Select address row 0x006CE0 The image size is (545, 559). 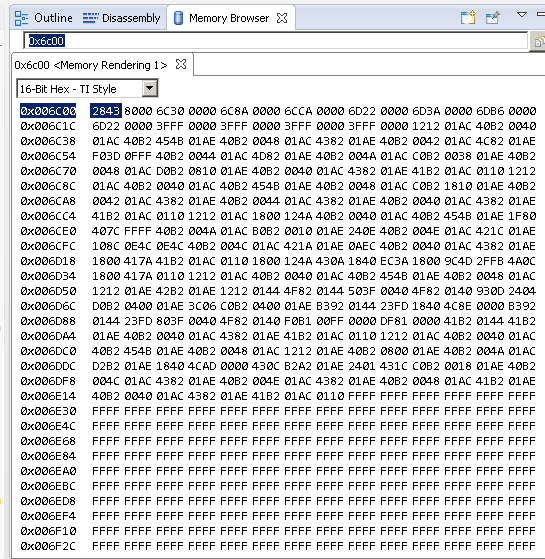coord(48,231)
